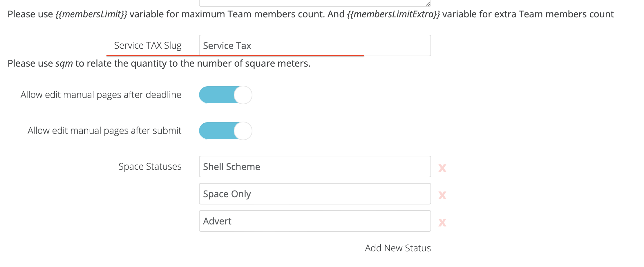
Task: Click into the Shell Scheme status field
Action: [315, 167]
